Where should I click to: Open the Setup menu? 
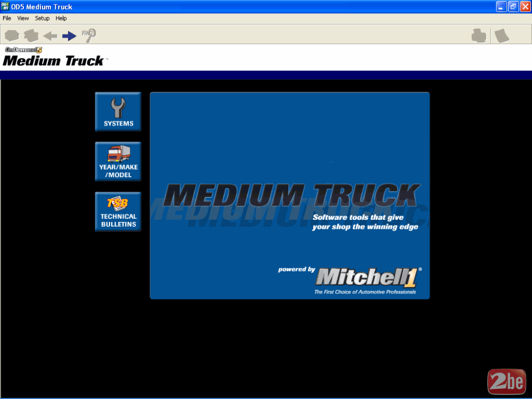(42, 18)
